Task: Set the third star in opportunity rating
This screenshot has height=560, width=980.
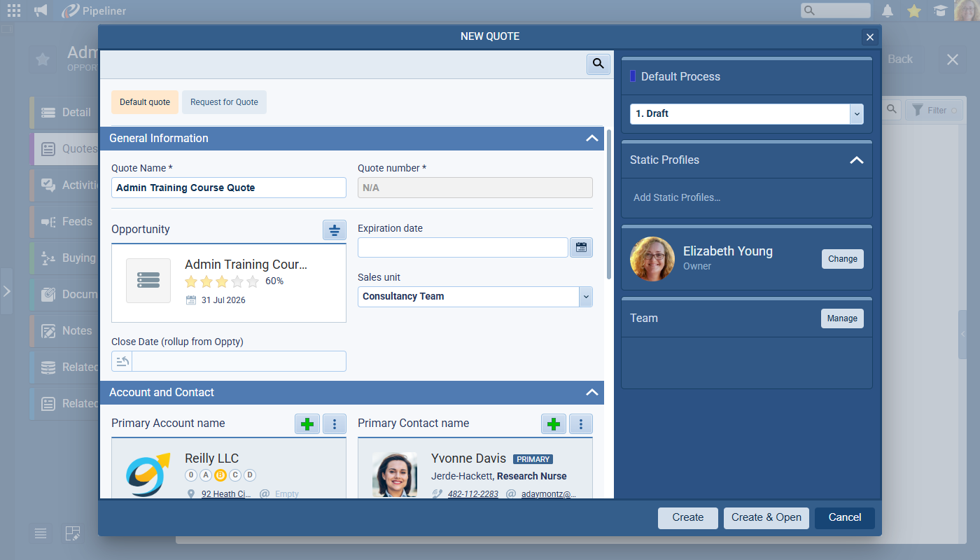Action: [222, 281]
